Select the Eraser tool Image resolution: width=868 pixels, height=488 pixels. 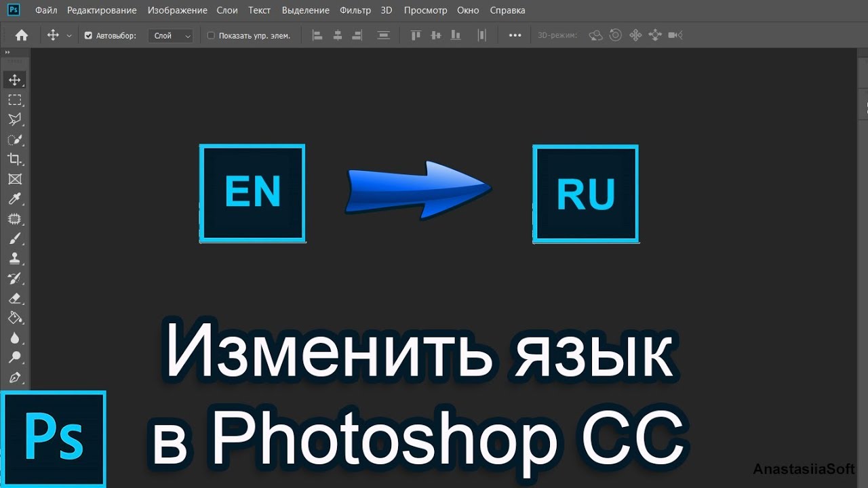[x=14, y=298]
